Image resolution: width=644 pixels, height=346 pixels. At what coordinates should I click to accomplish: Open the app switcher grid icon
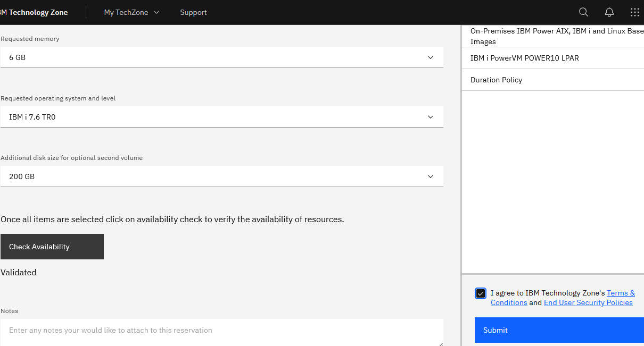coord(634,12)
